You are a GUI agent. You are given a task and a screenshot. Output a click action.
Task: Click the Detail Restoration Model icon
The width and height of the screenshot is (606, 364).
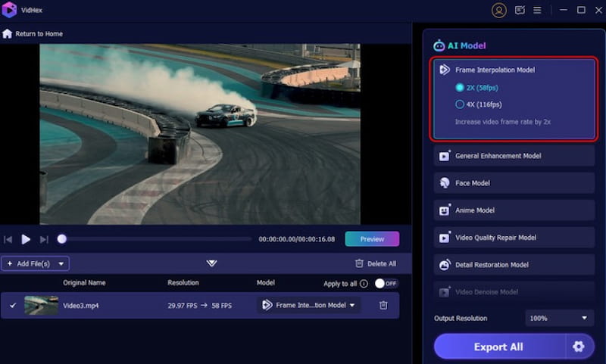click(445, 264)
